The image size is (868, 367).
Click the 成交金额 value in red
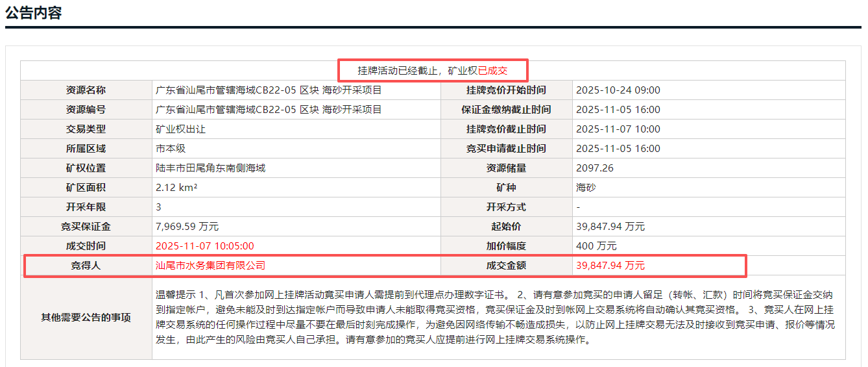pos(610,266)
